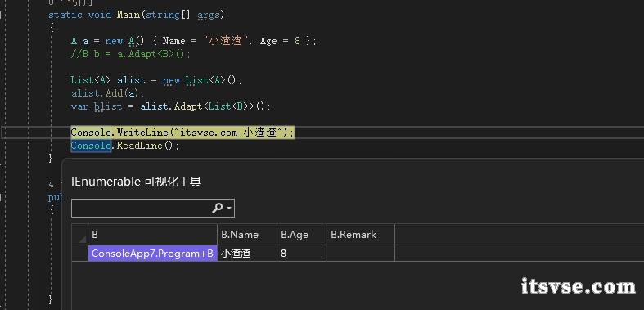Click the magnifier search icon in visualizer
The width and height of the screenshot is (644, 310).
coord(218,209)
